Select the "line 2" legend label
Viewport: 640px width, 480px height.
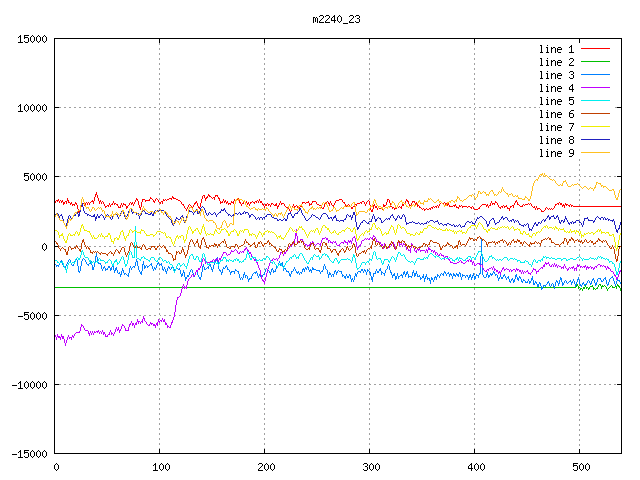tap(557, 62)
